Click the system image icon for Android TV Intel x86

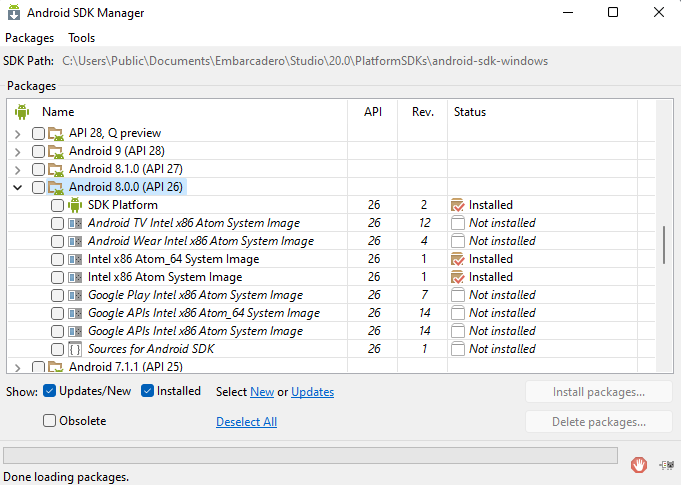click(75, 223)
